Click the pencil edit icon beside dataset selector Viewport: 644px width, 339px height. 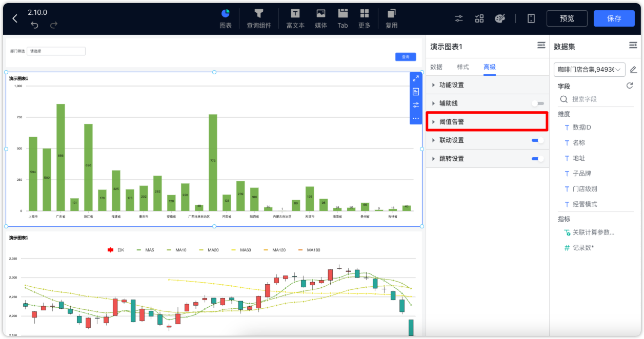(633, 69)
